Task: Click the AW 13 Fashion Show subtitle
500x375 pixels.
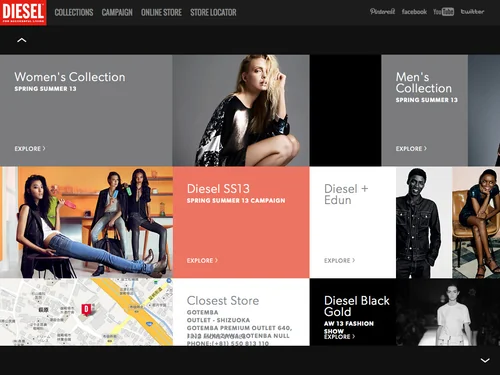Action: click(x=349, y=327)
